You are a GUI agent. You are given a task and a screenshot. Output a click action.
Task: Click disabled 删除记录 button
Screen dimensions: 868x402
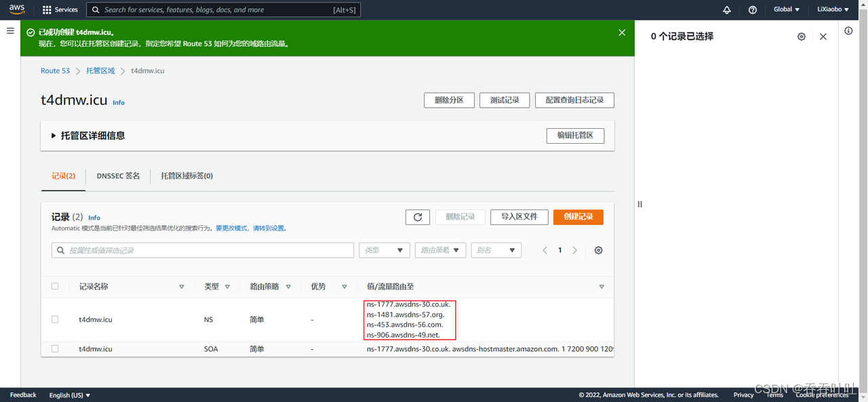[x=460, y=217]
